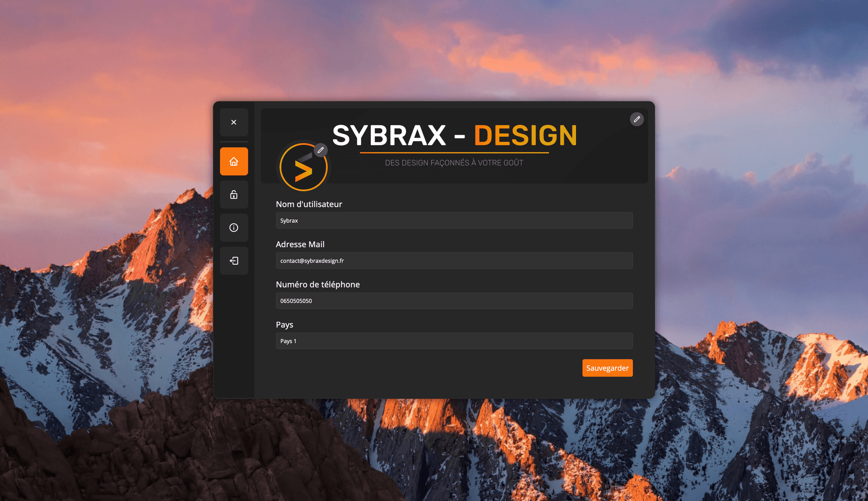Open the Home section in sidebar

coord(234,161)
